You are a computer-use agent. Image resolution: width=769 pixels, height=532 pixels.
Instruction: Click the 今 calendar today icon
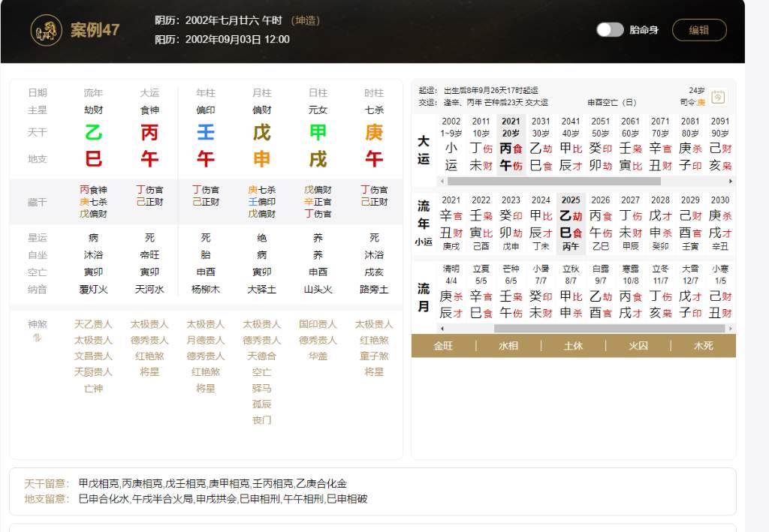[x=718, y=97]
